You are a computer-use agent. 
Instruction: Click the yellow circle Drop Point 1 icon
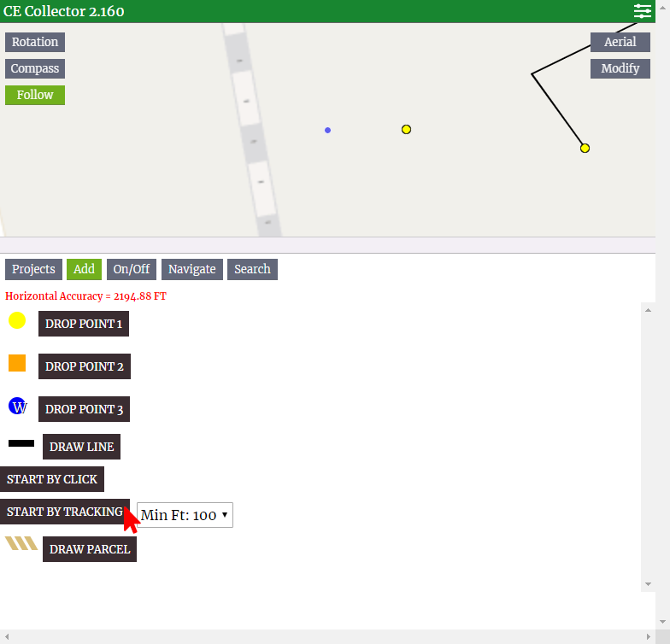click(17, 321)
